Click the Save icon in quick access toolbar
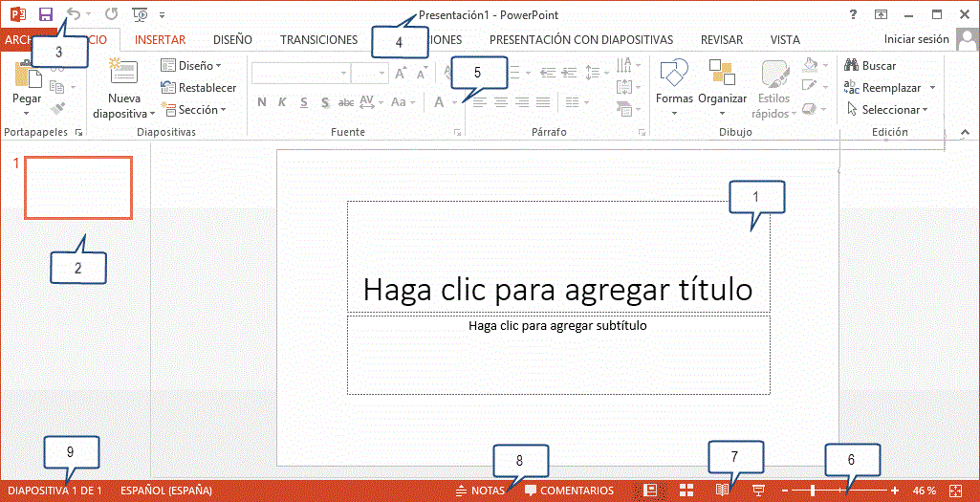Image resolution: width=980 pixels, height=502 pixels. pyautogui.click(x=45, y=14)
